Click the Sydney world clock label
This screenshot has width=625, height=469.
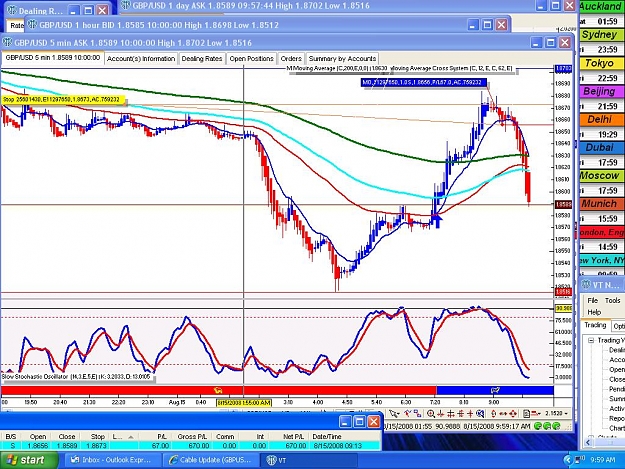pos(600,35)
